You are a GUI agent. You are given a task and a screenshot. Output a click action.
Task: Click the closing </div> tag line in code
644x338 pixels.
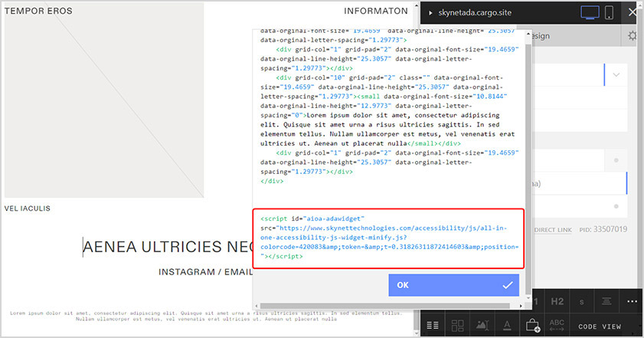point(272,181)
